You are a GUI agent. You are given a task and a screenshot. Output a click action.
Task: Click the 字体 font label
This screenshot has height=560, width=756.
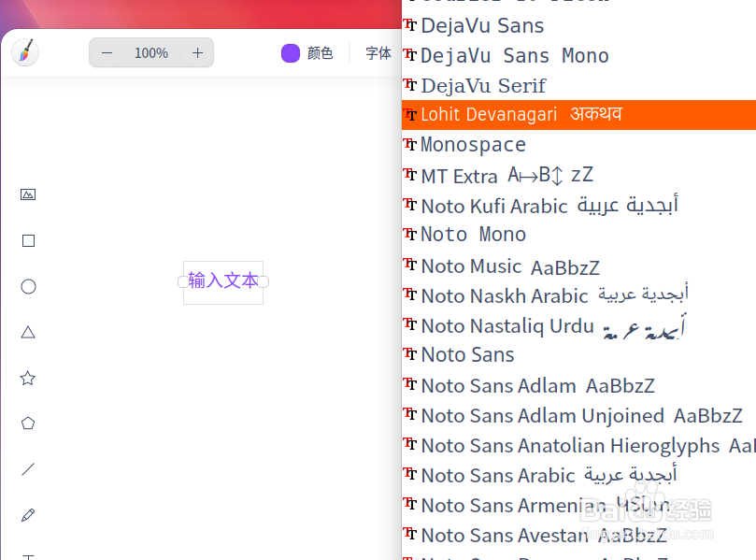coord(378,53)
